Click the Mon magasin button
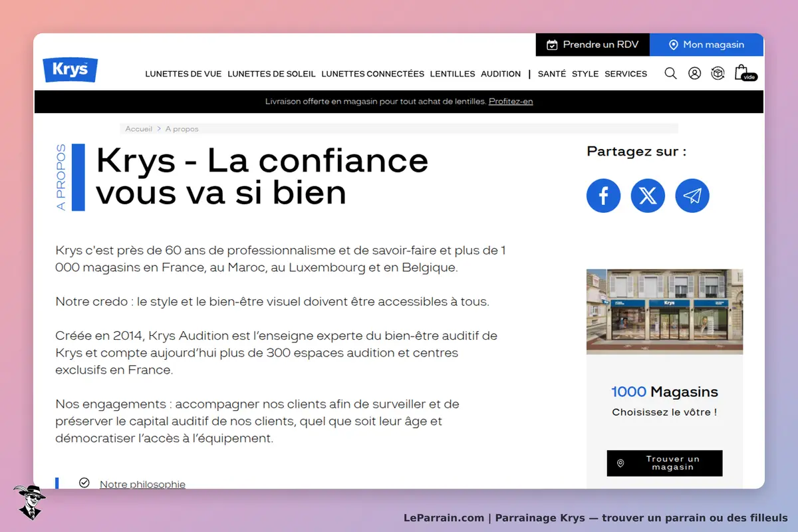The height and width of the screenshot is (532, 798). (x=706, y=45)
